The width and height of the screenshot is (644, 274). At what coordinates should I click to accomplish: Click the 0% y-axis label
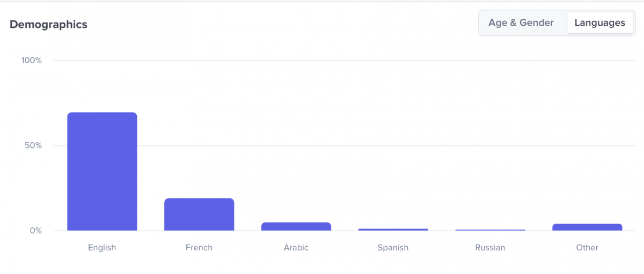tap(35, 231)
